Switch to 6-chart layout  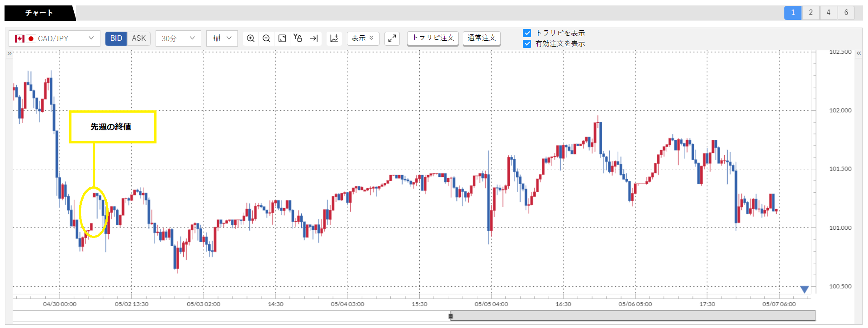(x=846, y=13)
